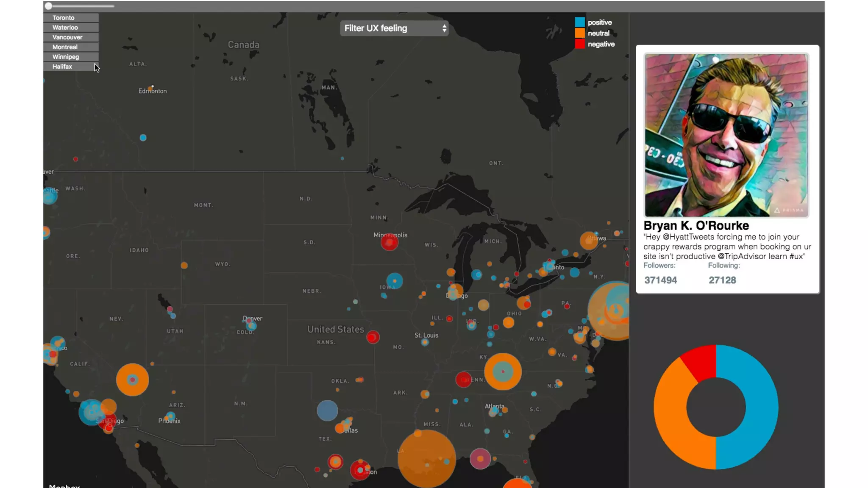Image resolution: width=868 pixels, height=488 pixels.
Task: Click the orange bubble in Wyoming
Action: coord(184,265)
